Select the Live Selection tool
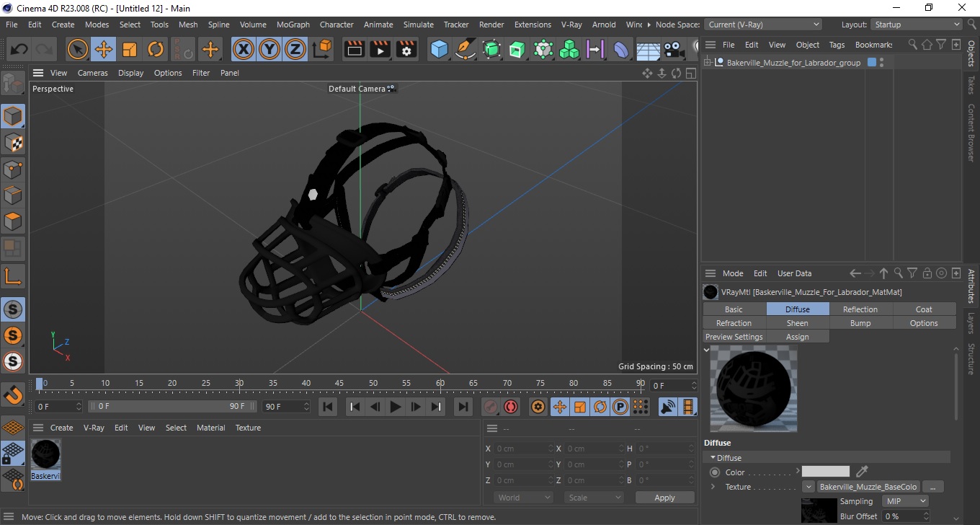This screenshot has width=980, height=525. pos(78,50)
